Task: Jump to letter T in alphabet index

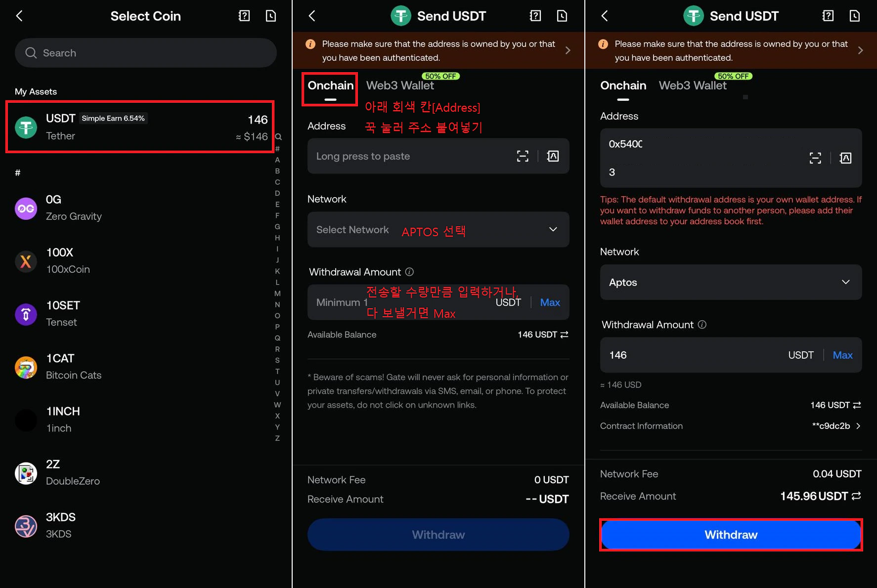Action: [277, 371]
